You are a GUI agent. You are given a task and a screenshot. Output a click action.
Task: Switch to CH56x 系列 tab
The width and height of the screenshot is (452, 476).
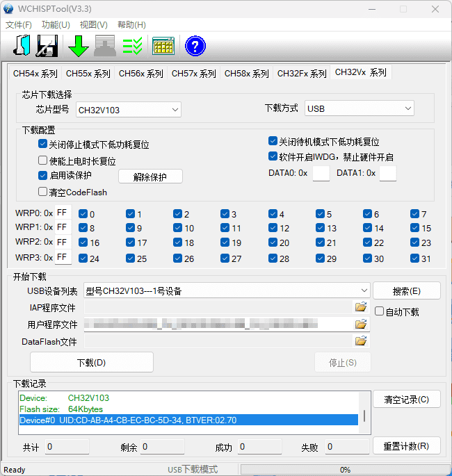pos(141,73)
